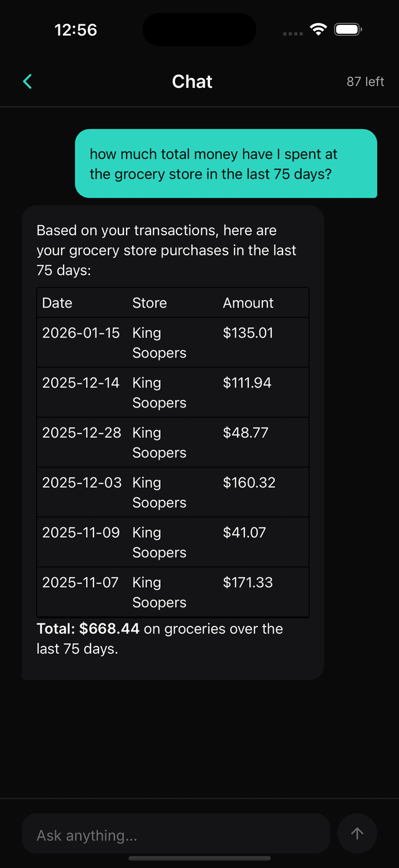Click the Amount column header
This screenshot has height=868, width=399.
click(248, 303)
